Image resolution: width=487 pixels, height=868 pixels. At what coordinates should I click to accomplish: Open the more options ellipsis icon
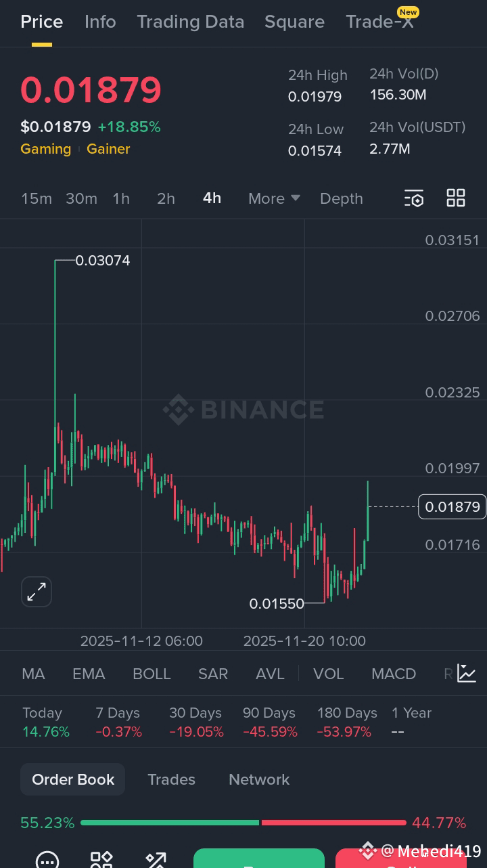(47, 860)
